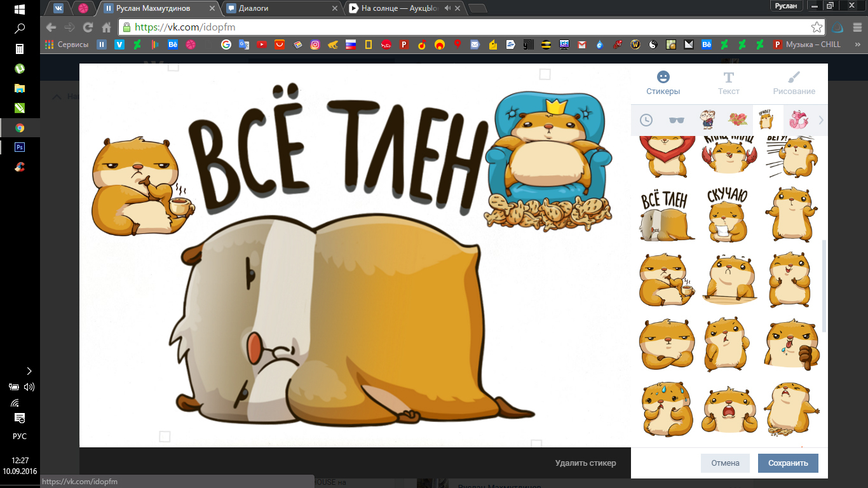Image resolution: width=868 pixels, height=488 pixels.
Task: Open the Текст tab
Action: tap(729, 83)
